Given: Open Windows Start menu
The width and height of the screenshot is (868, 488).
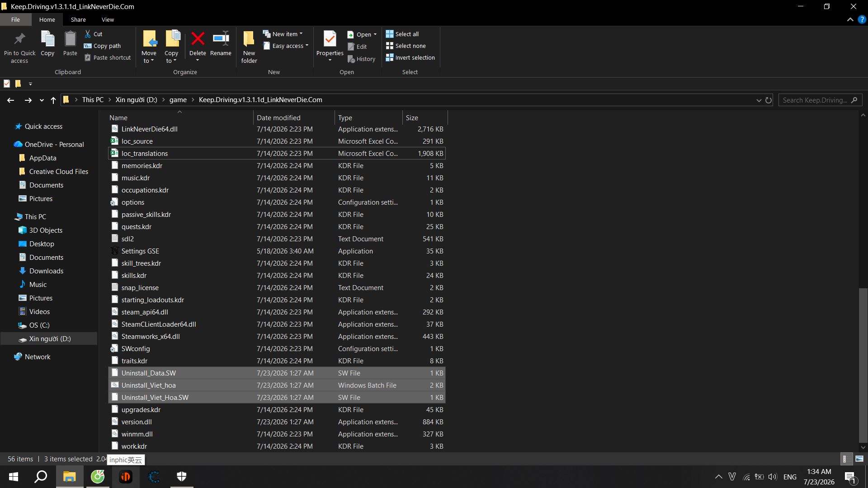Looking at the screenshot, I should click(x=14, y=476).
